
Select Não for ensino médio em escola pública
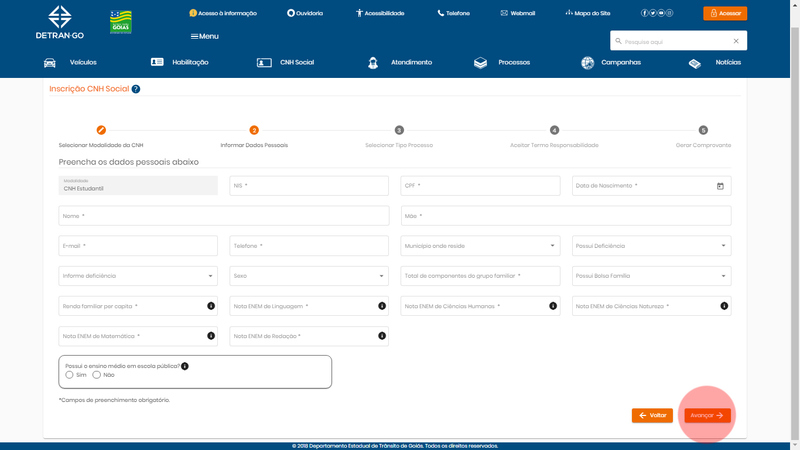click(x=97, y=375)
